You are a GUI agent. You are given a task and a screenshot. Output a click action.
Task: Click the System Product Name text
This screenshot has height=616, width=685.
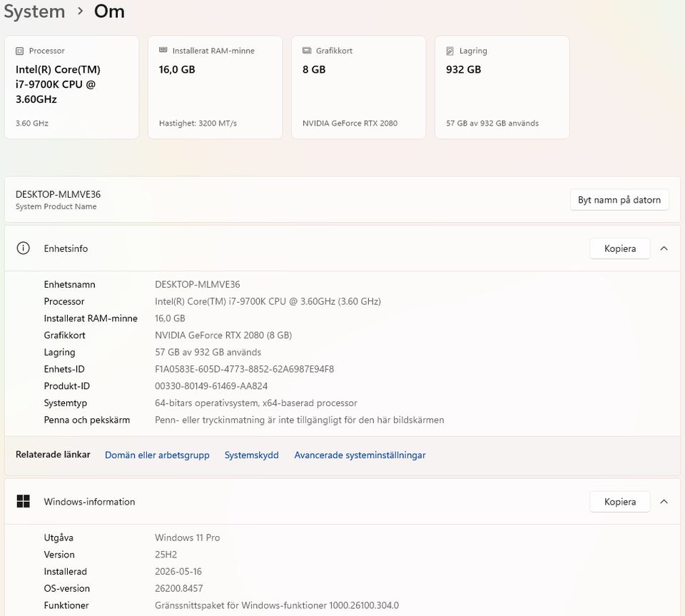point(56,207)
